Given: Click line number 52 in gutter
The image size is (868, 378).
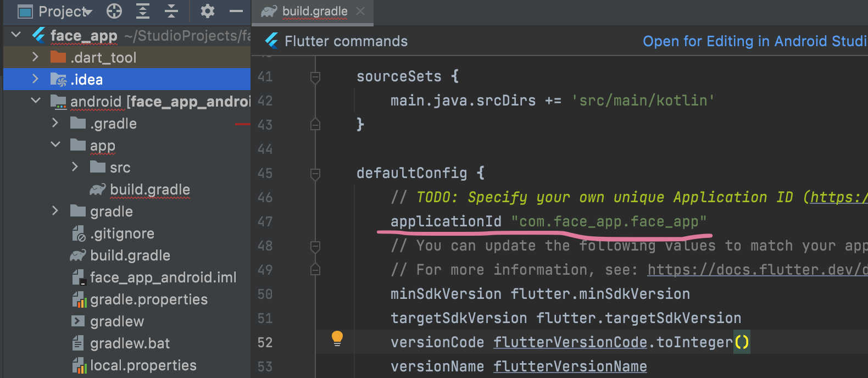Looking at the screenshot, I should click(265, 342).
